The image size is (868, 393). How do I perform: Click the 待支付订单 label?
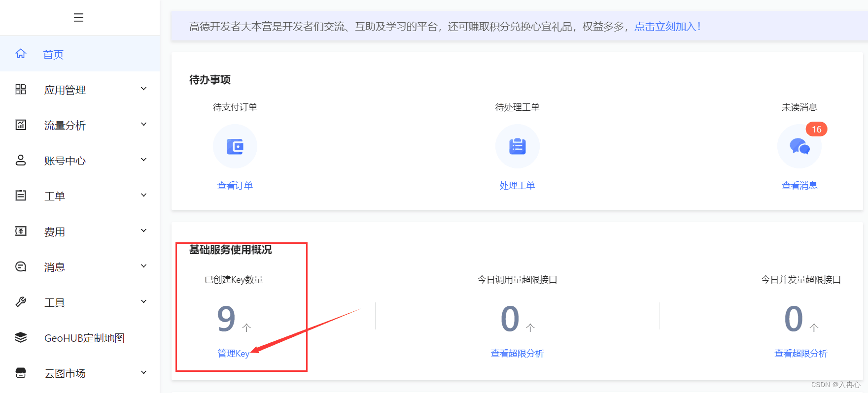[235, 107]
